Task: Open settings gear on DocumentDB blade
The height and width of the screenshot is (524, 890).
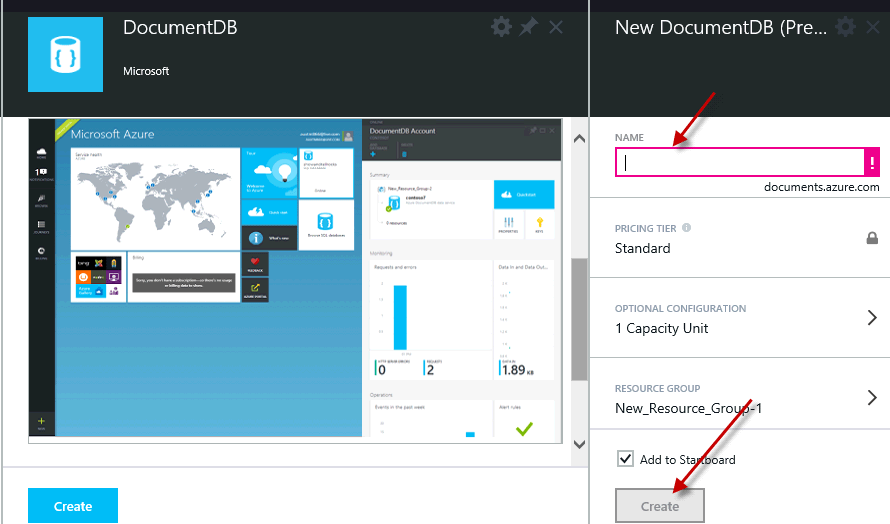Action: pos(501,27)
